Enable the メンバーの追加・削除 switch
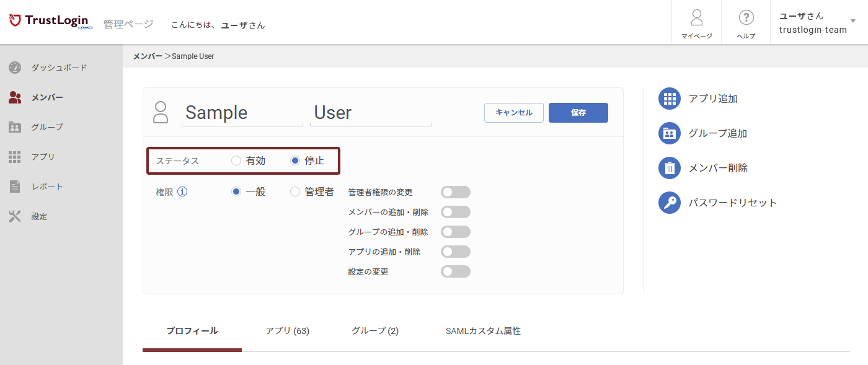868x365 pixels. click(455, 212)
